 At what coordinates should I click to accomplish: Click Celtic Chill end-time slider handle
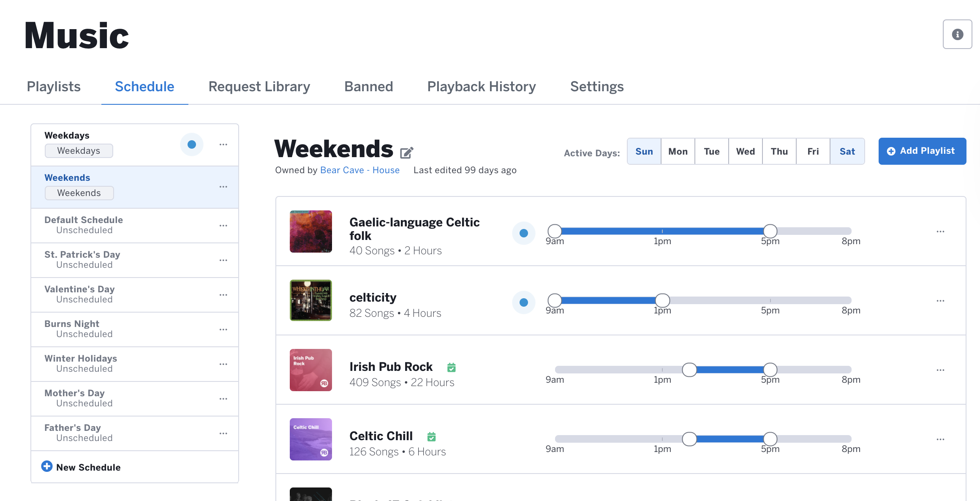(770, 439)
